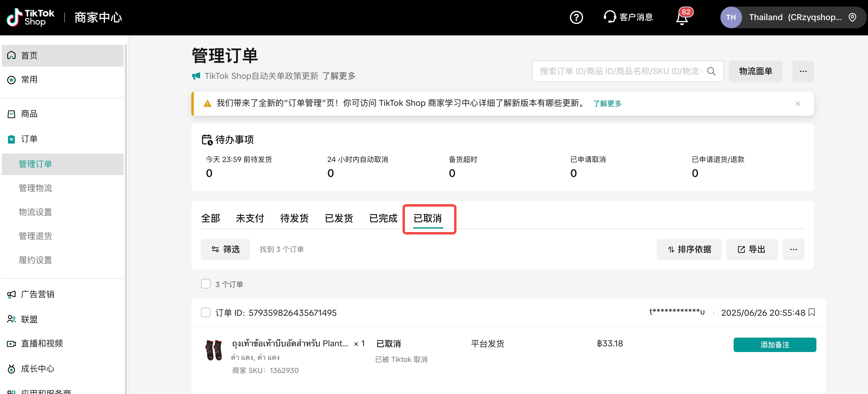Open customer messages headset icon
868x394 pixels.
609,17
